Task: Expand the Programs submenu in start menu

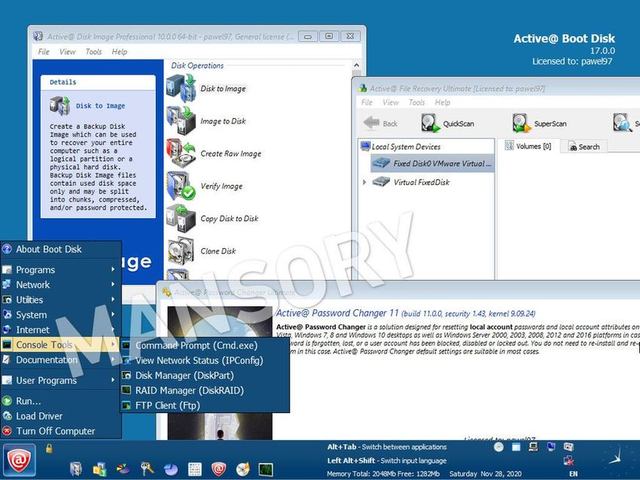Action: pos(60,270)
